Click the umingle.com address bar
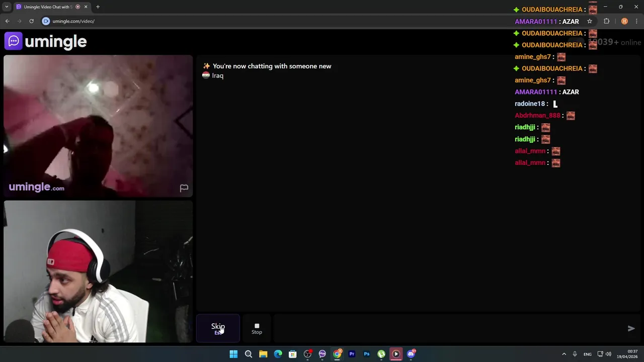Image resolution: width=644 pixels, height=362 pixels. coord(73,21)
